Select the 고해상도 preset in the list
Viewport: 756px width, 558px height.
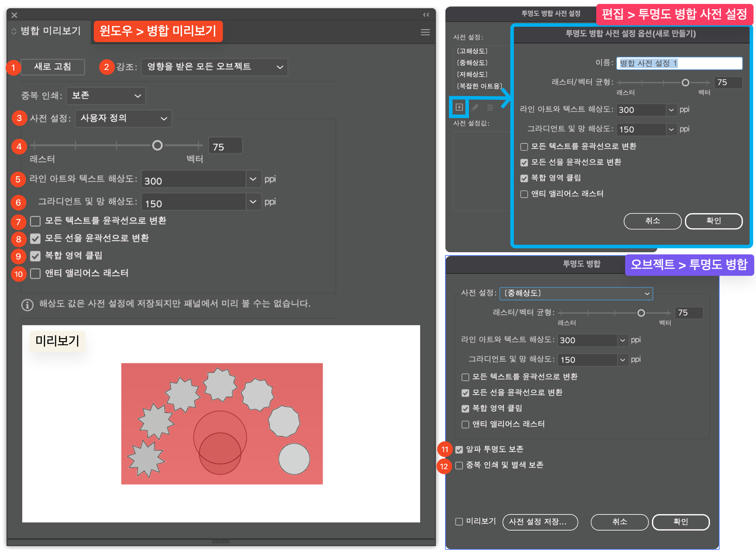coord(473,51)
